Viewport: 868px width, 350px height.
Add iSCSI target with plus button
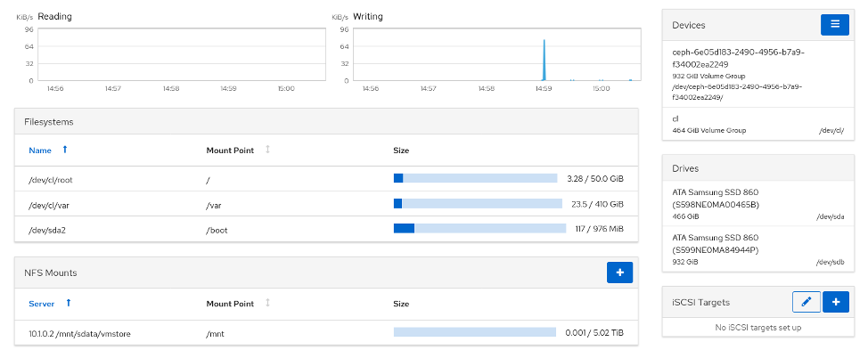[x=836, y=302]
